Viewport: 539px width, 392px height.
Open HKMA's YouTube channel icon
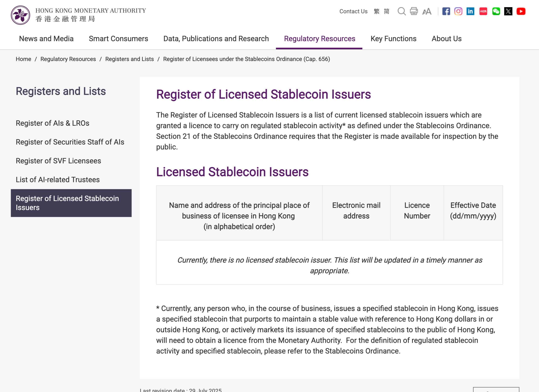pos(521,11)
